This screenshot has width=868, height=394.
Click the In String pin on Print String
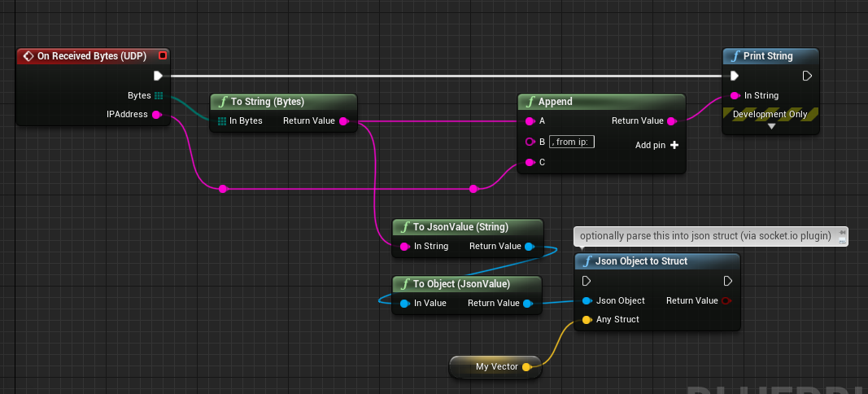coord(735,96)
